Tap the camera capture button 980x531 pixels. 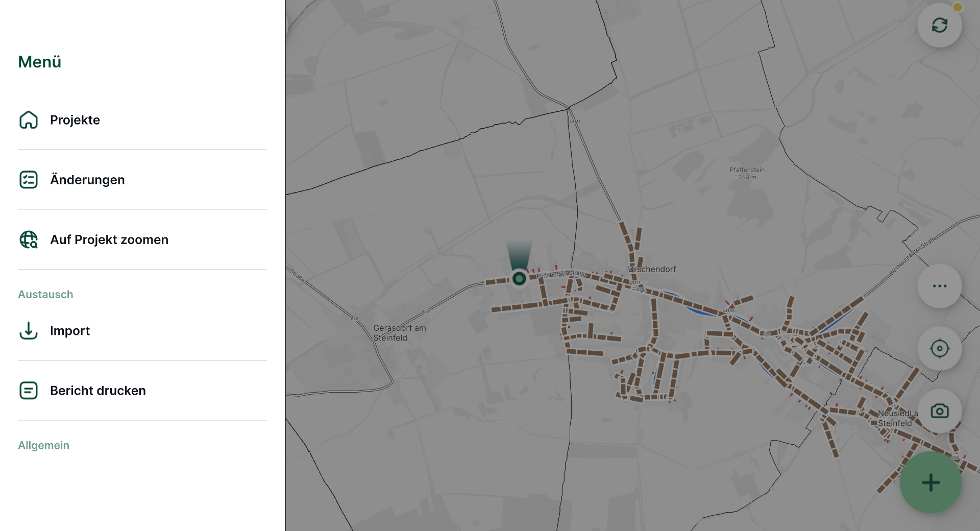[940, 411]
